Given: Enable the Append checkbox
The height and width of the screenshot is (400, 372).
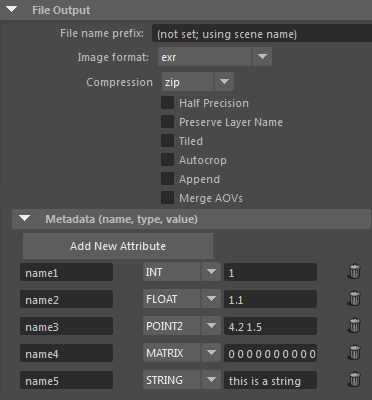Looking at the screenshot, I should tap(167, 179).
